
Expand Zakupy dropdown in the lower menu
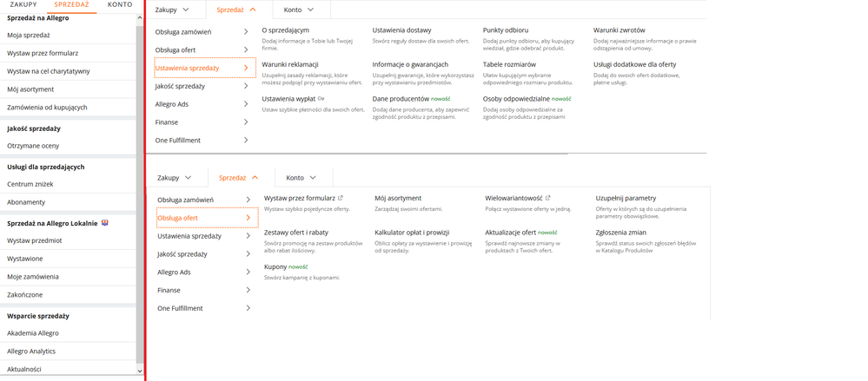pyautogui.click(x=175, y=178)
